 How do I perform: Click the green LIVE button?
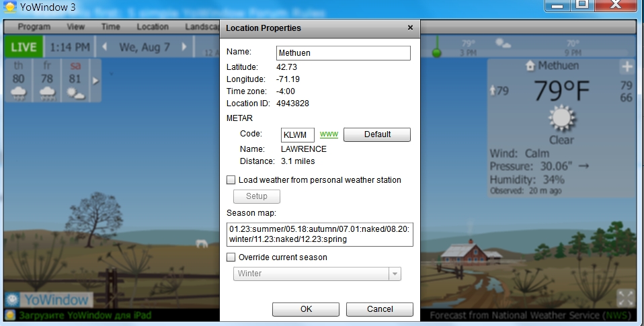24,47
